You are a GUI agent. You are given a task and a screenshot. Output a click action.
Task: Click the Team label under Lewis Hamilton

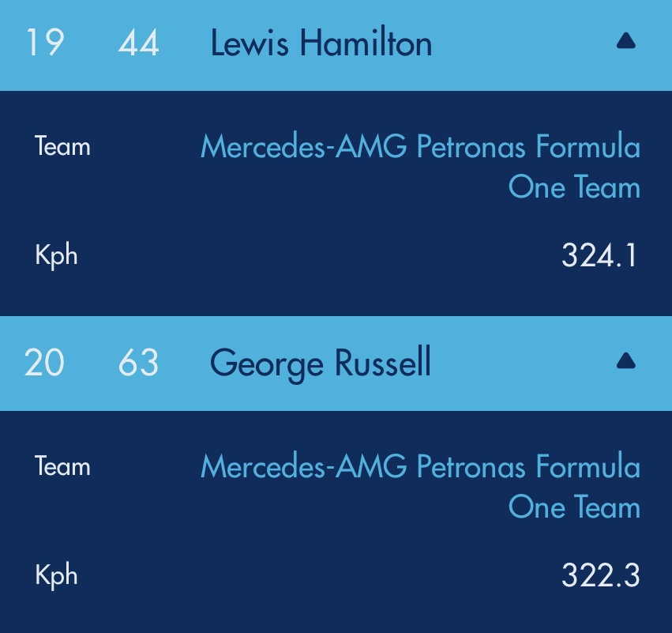click(x=62, y=147)
